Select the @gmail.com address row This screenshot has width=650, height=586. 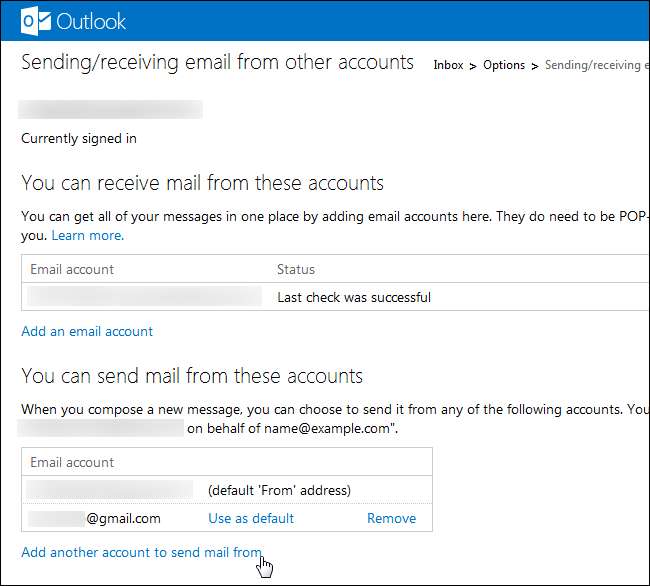point(95,518)
